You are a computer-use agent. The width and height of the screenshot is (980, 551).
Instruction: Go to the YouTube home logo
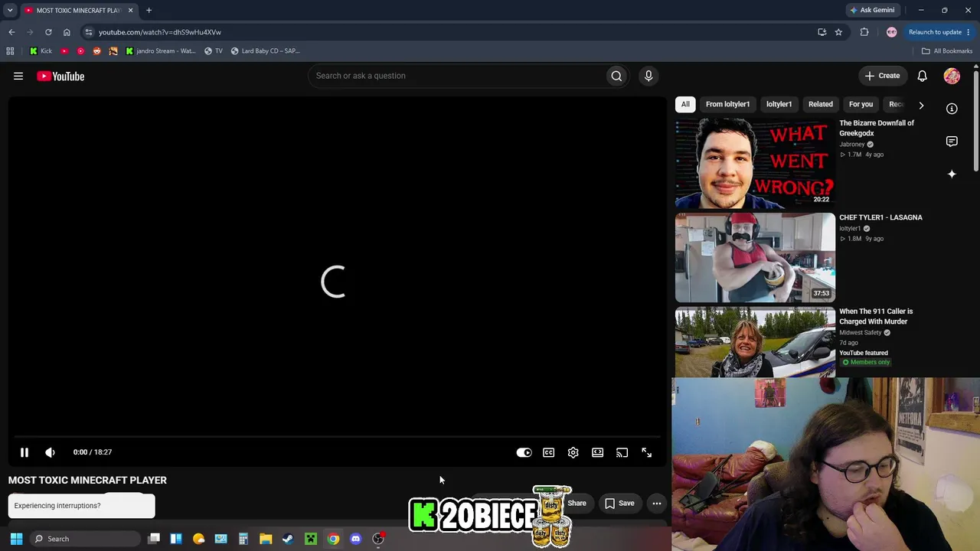[x=60, y=76]
